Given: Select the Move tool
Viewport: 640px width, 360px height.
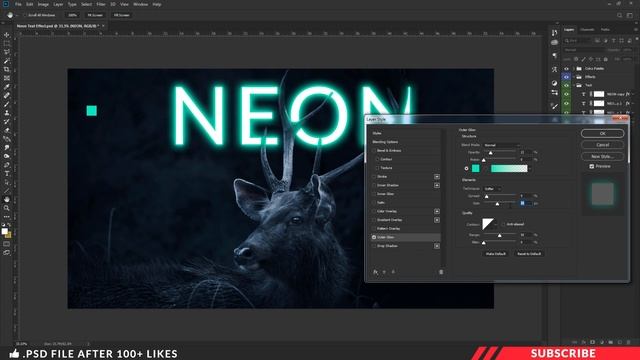Looking at the screenshot, I should click(7, 35).
